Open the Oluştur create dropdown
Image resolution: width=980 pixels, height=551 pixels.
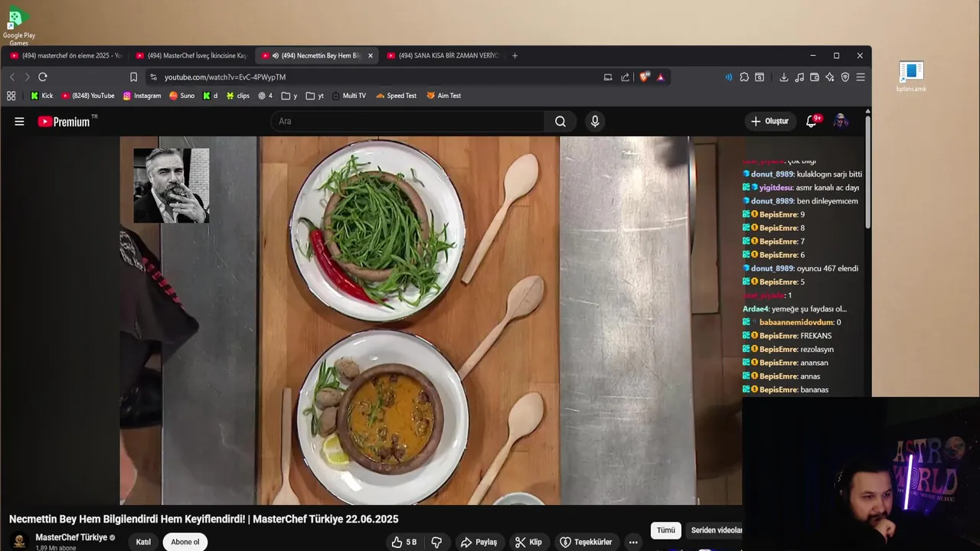coord(769,121)
